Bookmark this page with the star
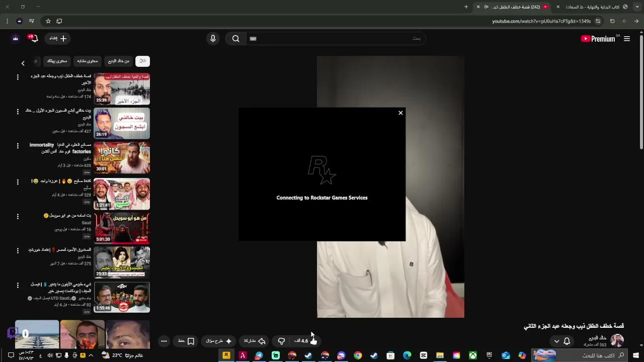This screenshot has height=362, width=644. pos(48,21)
